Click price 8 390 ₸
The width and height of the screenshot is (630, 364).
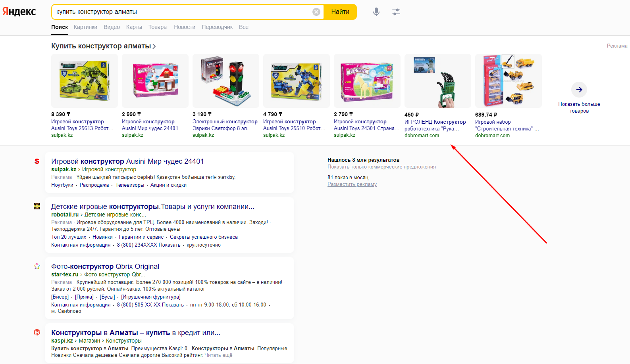tap(61, 114)
